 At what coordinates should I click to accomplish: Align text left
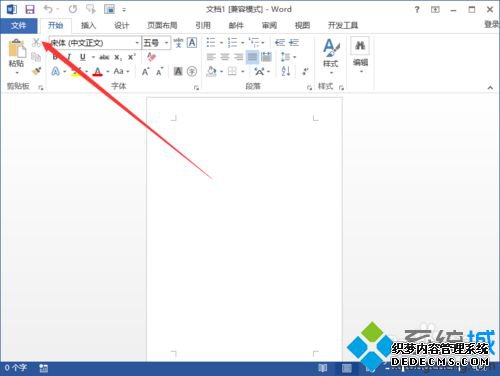[211, 57]
